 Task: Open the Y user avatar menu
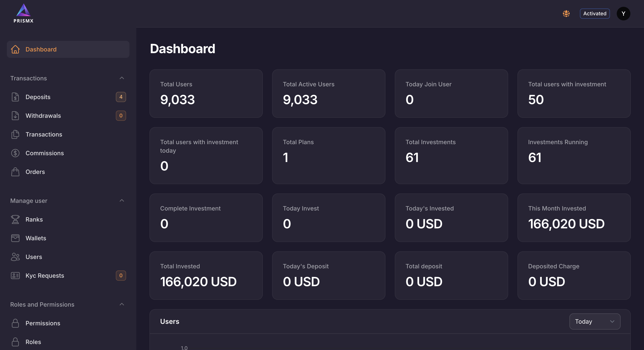(x=623, y=13)
